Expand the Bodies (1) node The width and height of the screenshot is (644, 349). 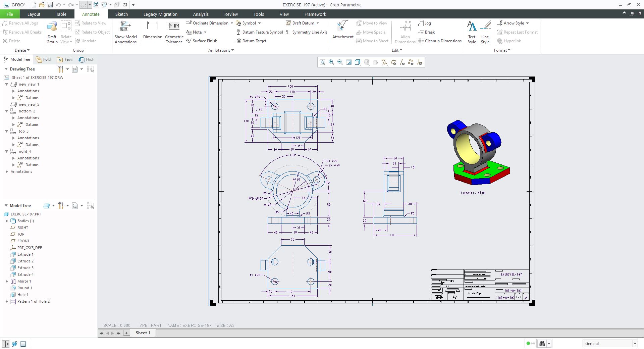pos(7,221)
